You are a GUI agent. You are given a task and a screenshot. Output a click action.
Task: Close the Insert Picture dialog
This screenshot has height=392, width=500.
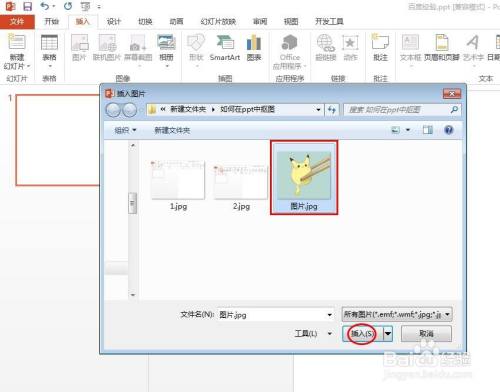[x=452, y=94]
